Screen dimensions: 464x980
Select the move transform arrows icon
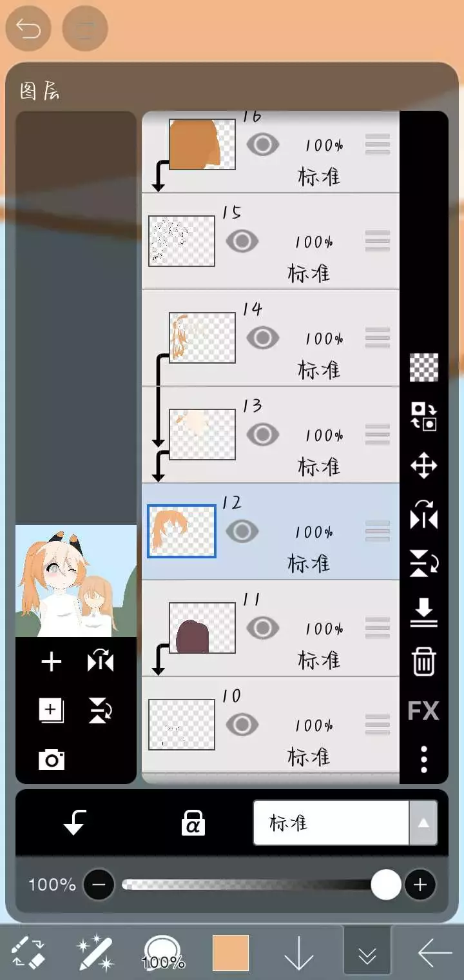click(423, 465)
